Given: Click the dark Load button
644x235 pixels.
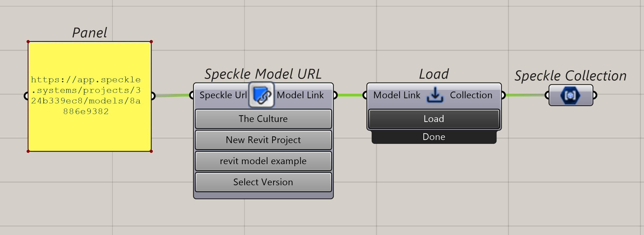Looking at the screenshot, I should pyautogui.click(x=434, y=119).
